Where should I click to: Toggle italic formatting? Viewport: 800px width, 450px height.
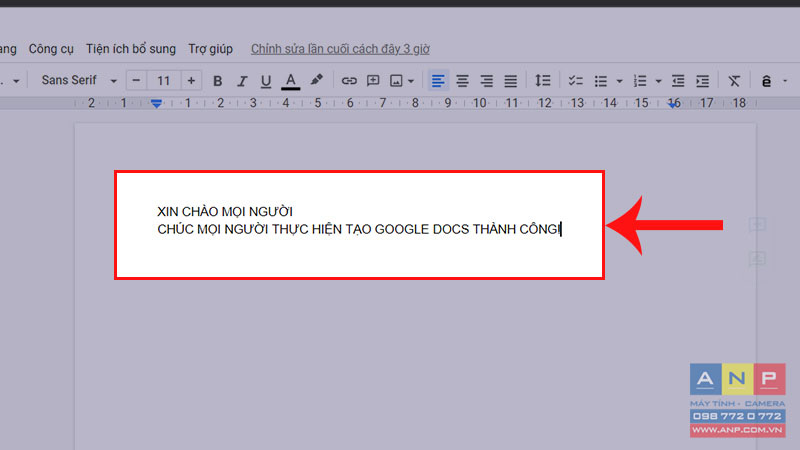[x=242, y=81]
